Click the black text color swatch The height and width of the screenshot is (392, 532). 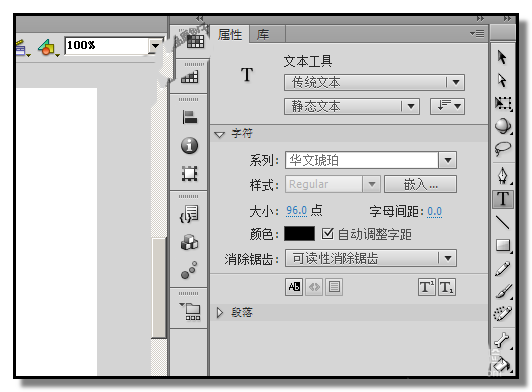[x=299, y=234]
